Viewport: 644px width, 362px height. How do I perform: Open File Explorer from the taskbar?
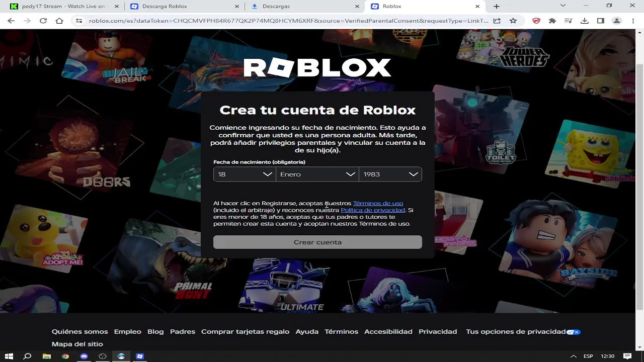tap(47, 356)
